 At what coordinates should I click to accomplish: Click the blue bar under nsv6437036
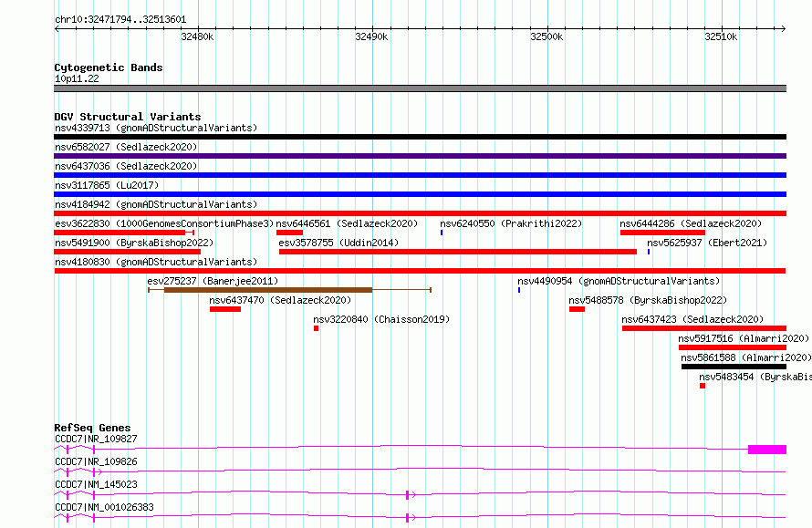click(x=420, y=175)
